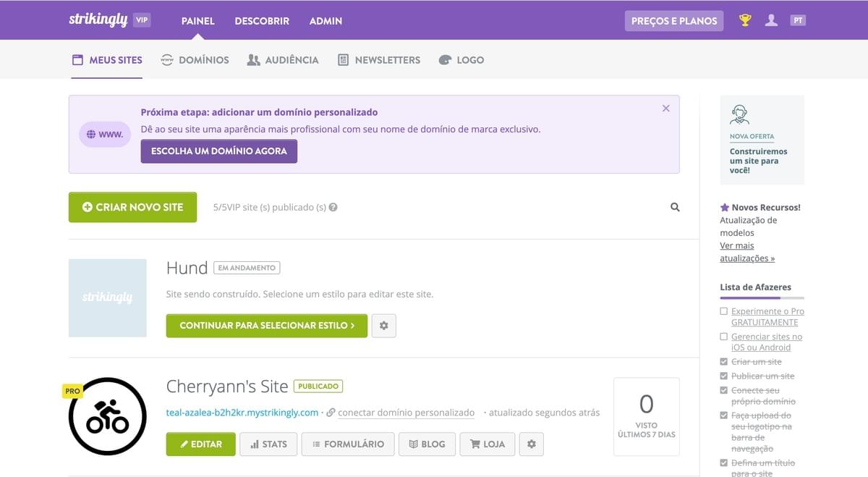The height and width of the screenshot is (477, 868).
Task: Click the PRO badge on Cherryann's Site
Action: point(72,391)
